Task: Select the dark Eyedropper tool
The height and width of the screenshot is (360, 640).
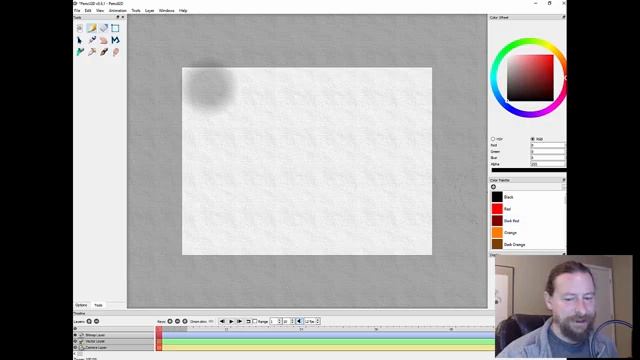Action: pyautogui.click(x=104, y=52)
